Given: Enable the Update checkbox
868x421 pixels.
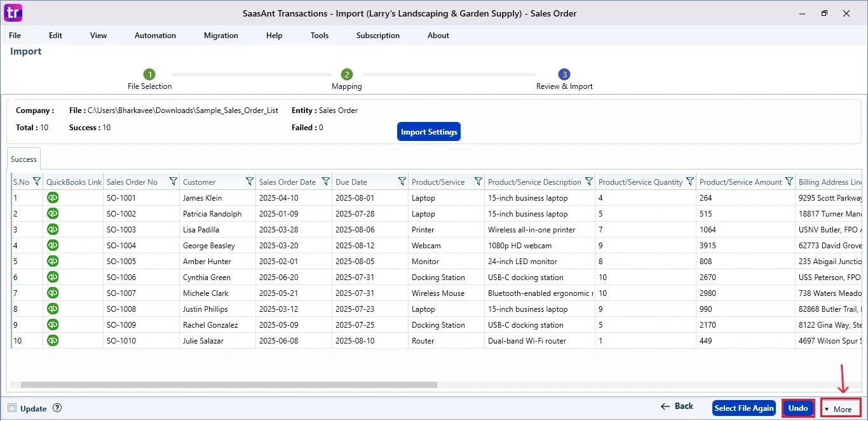Looking at the screenshot, I should 12,408.
